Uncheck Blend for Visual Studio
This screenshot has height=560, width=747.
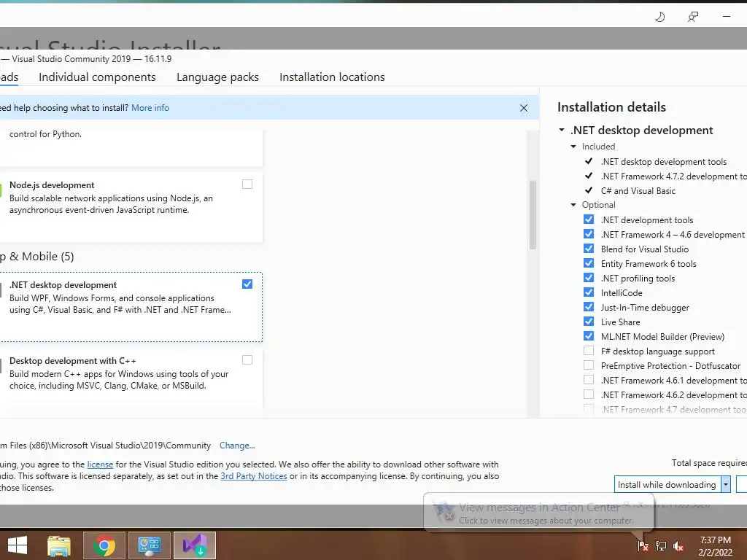(589, 249)
